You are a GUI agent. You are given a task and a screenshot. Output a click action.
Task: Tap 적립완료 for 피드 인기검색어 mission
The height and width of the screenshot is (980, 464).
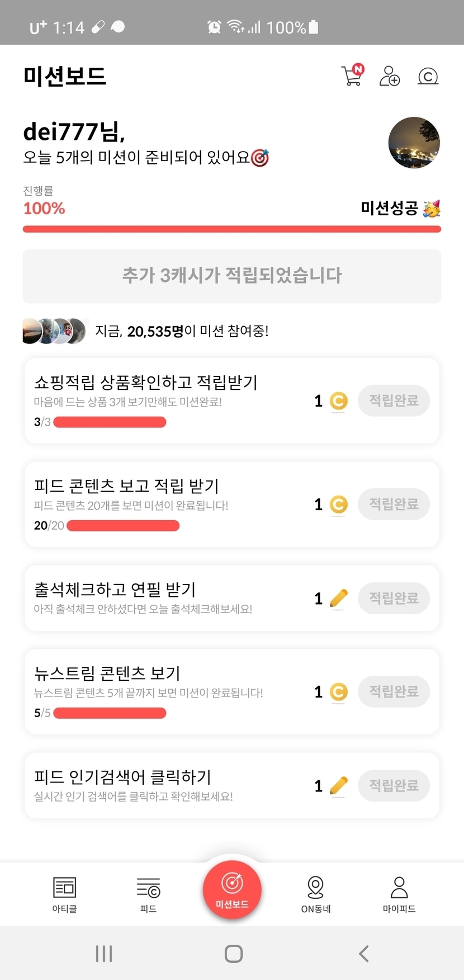click(394, 785)
